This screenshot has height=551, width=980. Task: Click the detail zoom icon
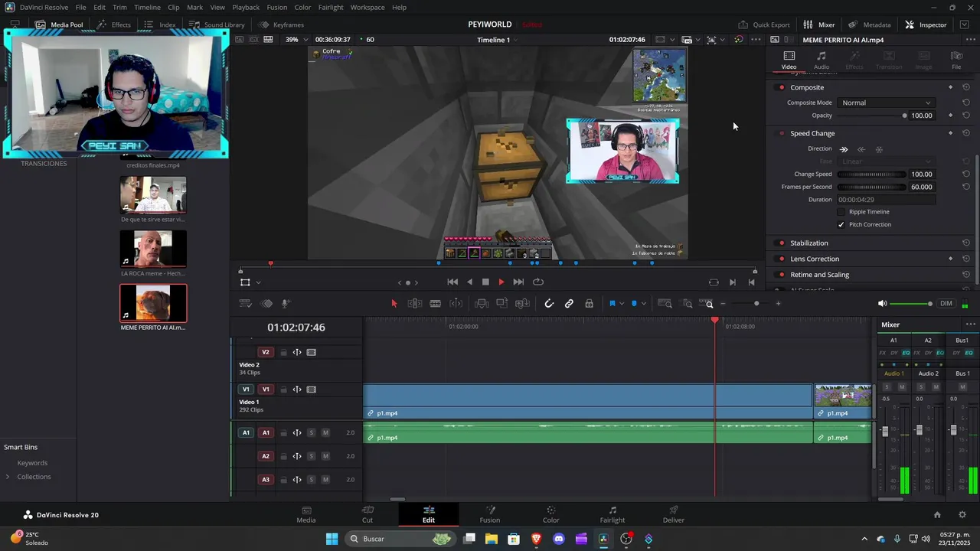[x=687, y=304]
